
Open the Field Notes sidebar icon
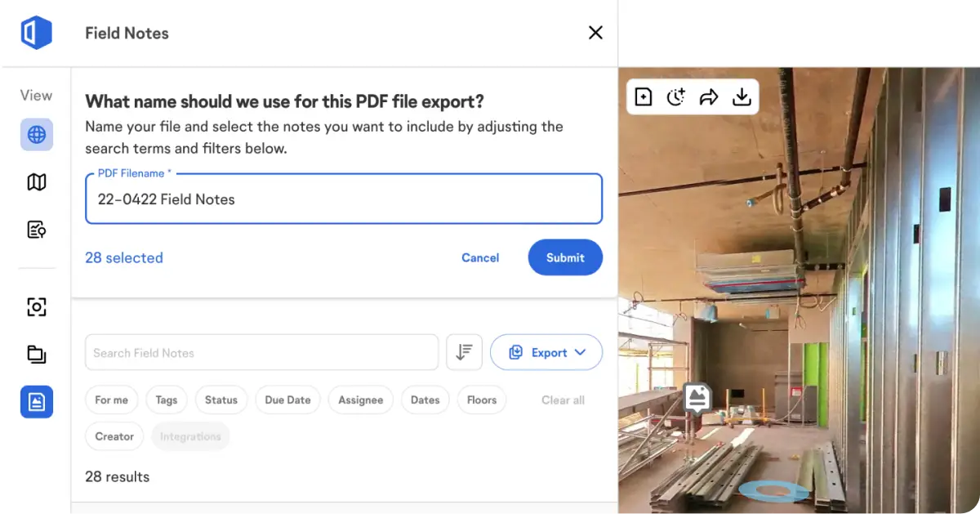click(37, 402)
